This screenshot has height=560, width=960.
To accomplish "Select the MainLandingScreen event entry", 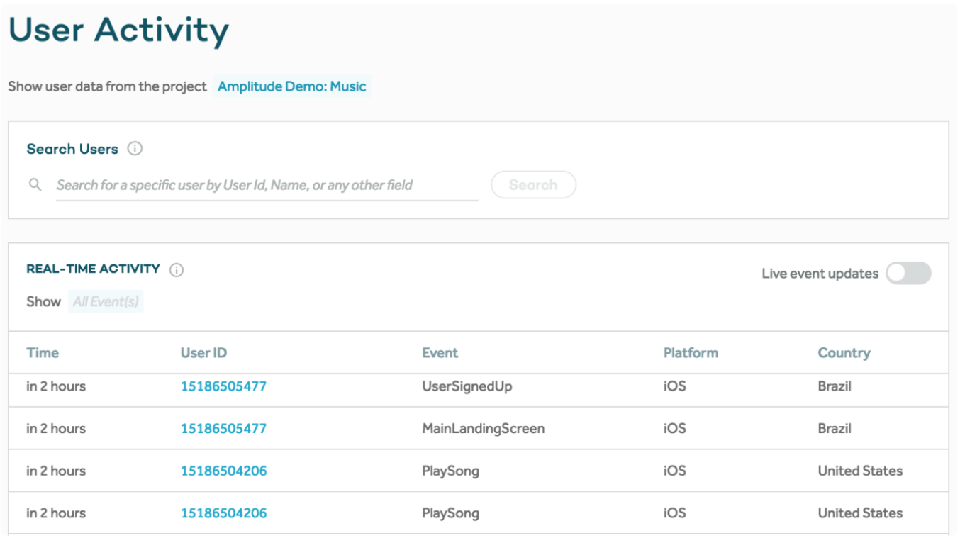I will point(483,429).
